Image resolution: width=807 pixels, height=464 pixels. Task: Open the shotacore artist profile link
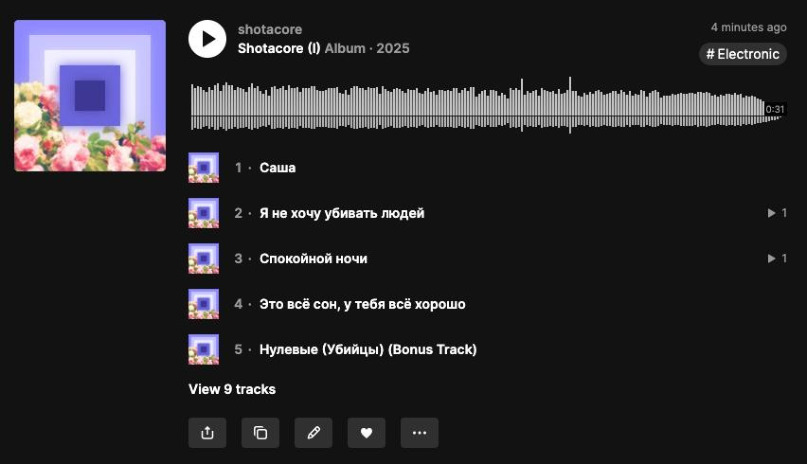point(270,29)
